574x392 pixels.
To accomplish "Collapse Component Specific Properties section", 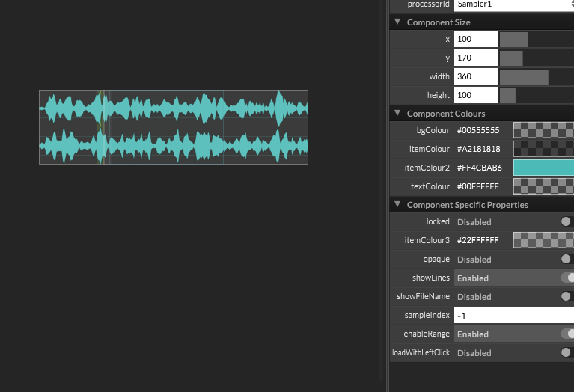I will click(x=397, y=205).
